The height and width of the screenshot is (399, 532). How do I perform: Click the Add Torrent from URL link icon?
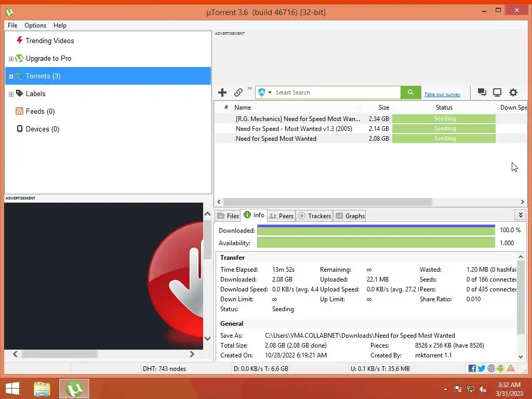click(x=238, y=92)
